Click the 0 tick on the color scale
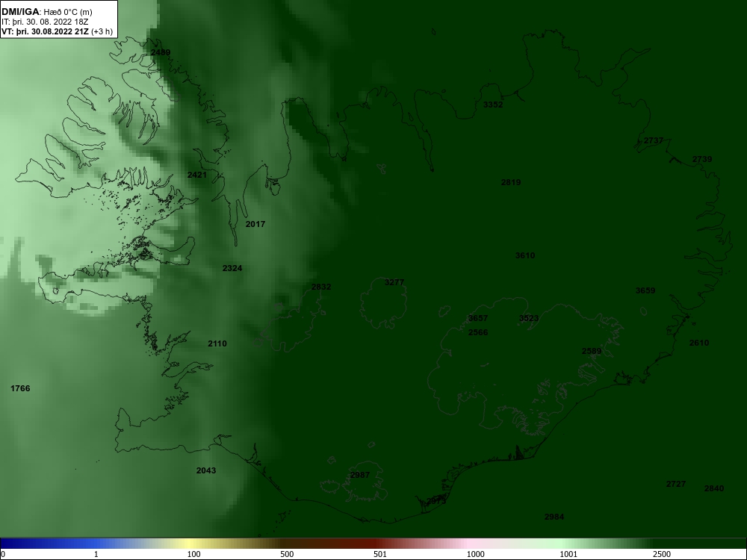Screen dimensions: 747x560 pyautogui.click(x=2, y=554)
